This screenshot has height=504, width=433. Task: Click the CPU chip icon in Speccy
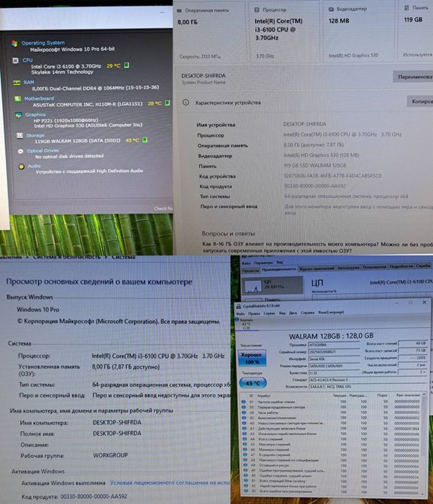pos(15,60)
